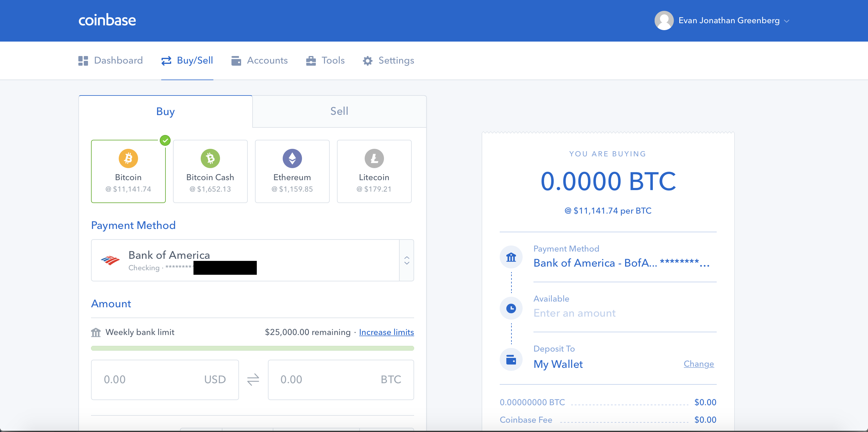Open the Evan Jonathan Greenberg account menu
Screen dimensions: 868x432
click(x=729, y=20)
